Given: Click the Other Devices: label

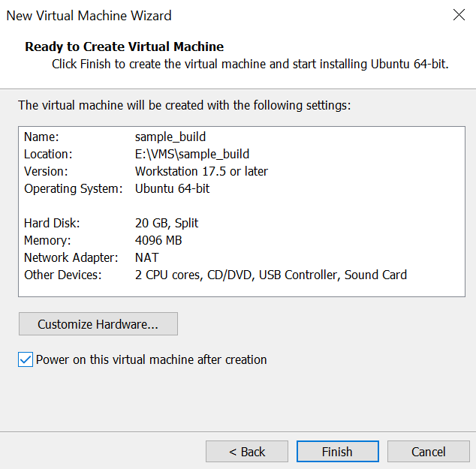Looking at the screenshot, I should point(62,275).
